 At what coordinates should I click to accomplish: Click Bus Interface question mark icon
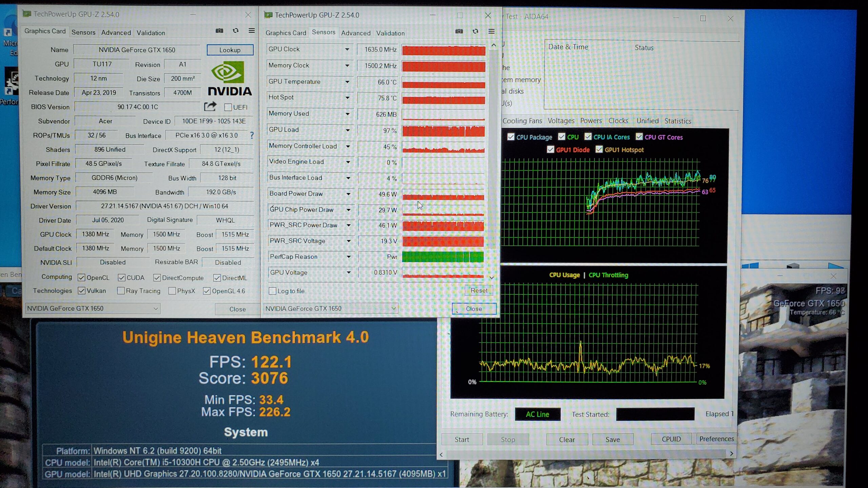252,136
